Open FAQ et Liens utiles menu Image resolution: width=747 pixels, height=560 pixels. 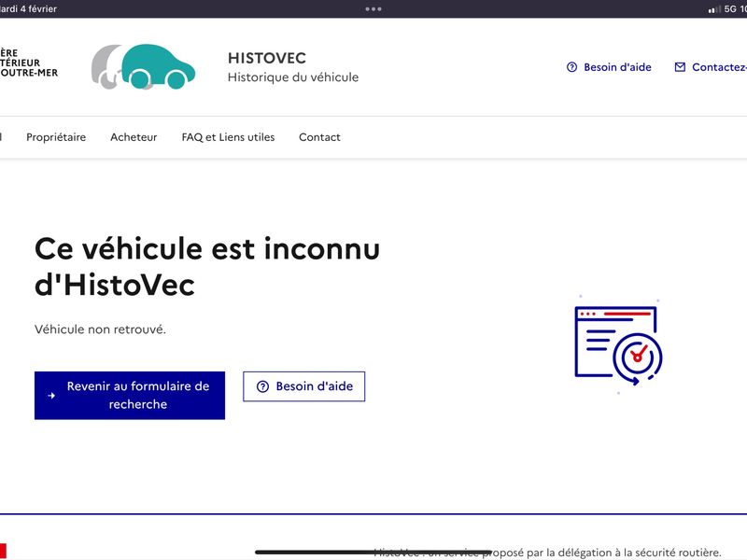point(228,137)
